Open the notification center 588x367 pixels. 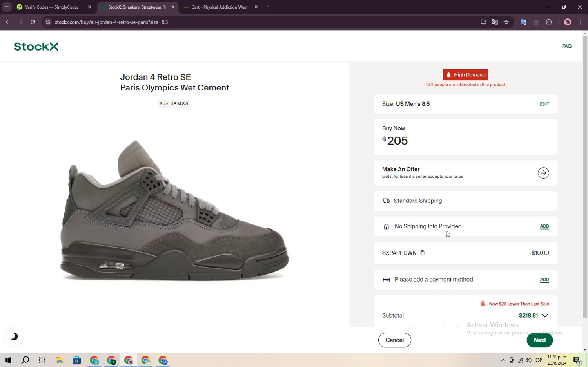[x=577, y=360]
